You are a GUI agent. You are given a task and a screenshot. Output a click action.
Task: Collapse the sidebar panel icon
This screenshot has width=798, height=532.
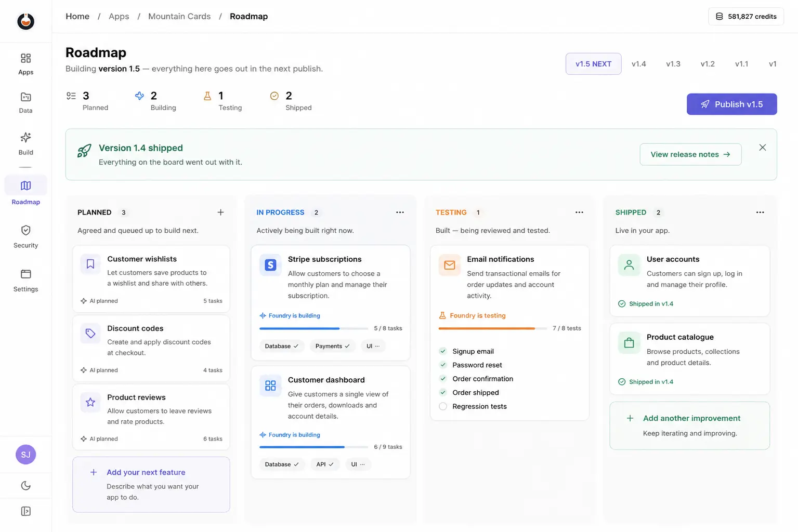point(25,511)
